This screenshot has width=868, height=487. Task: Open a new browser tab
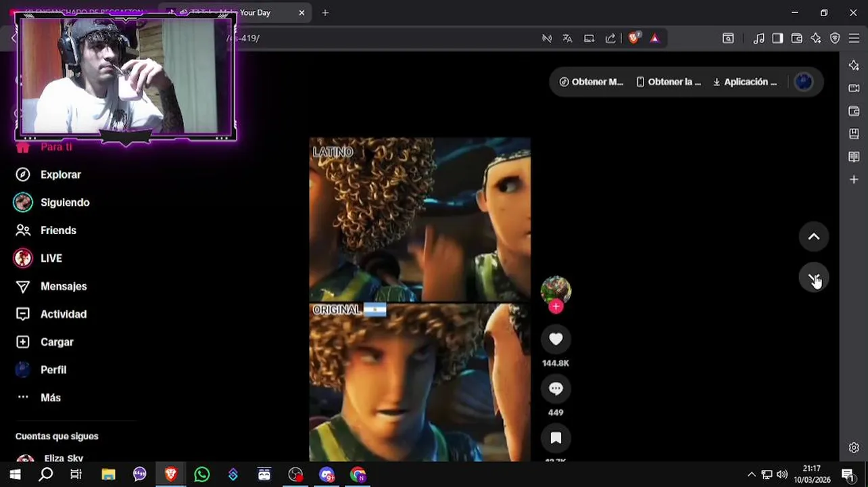325,13
